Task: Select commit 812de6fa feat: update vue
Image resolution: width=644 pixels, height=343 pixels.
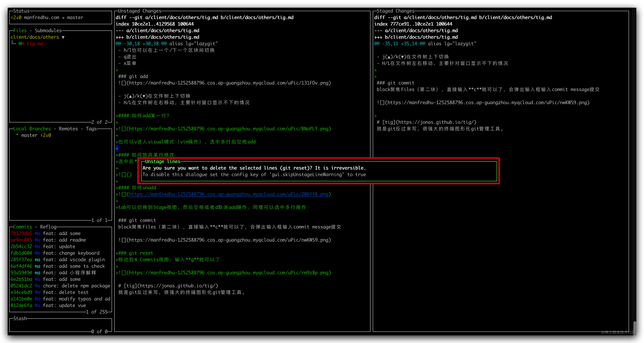Action: [x=48, y=305]
